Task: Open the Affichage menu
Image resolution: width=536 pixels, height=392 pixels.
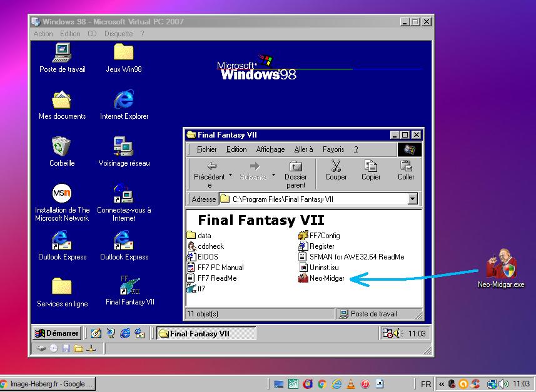Action: pyautogui.click(x=270, y=149)
